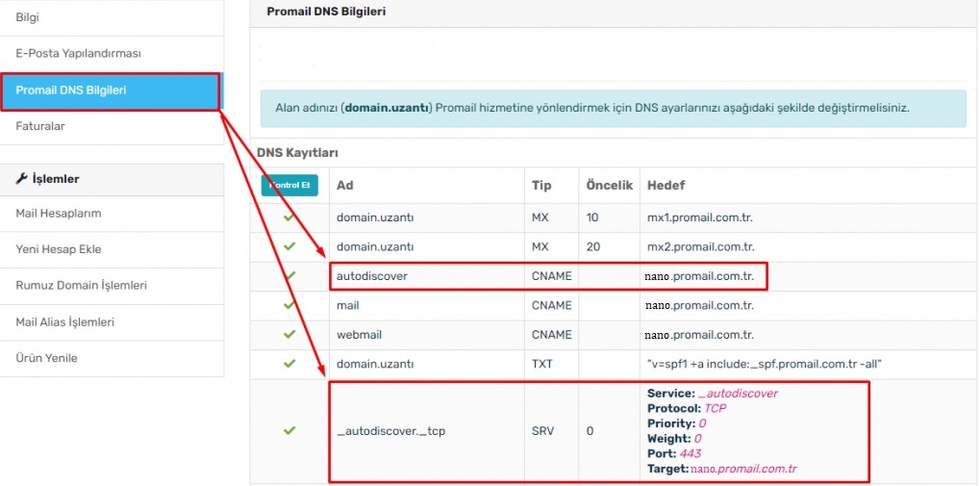Open Mail Hesaplarım
This screenshot has width=980, height=486.
click(59, 213)
